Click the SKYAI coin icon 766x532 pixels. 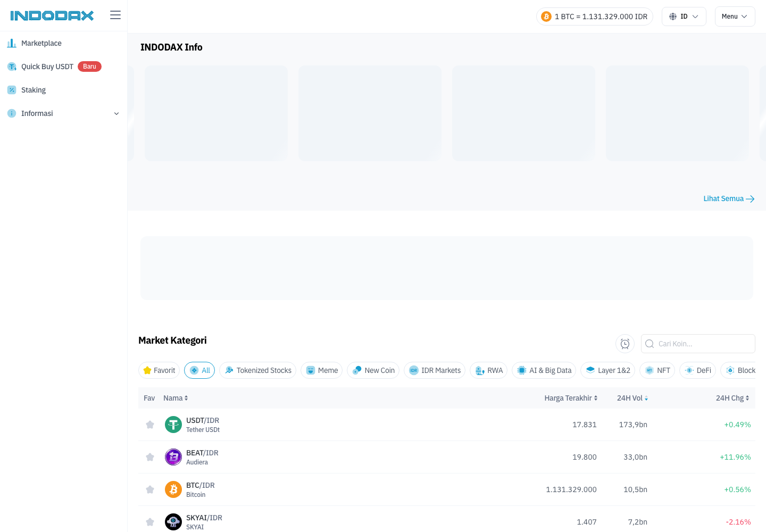click(173, 522)
